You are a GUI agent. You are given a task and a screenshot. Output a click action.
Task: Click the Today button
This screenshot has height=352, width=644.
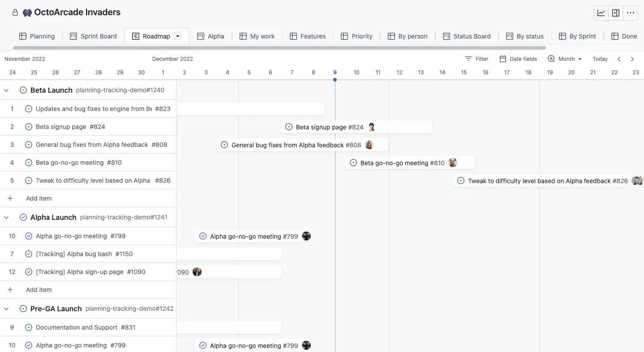click(x=600, y=59)
